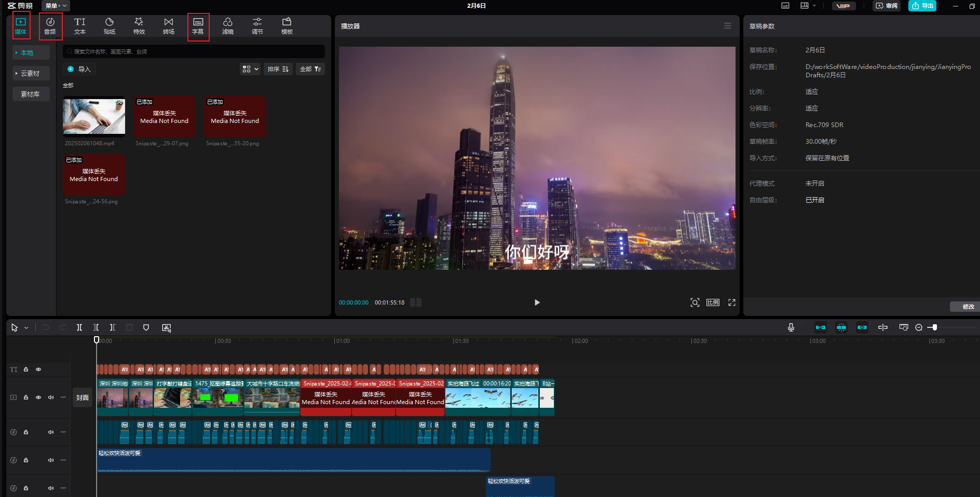Image resolution: width=980 pixels, height=497 pixels.
Task: Open the 转场 (Transitions) panel
Action: pyautogui.click(x=168, y=25)
